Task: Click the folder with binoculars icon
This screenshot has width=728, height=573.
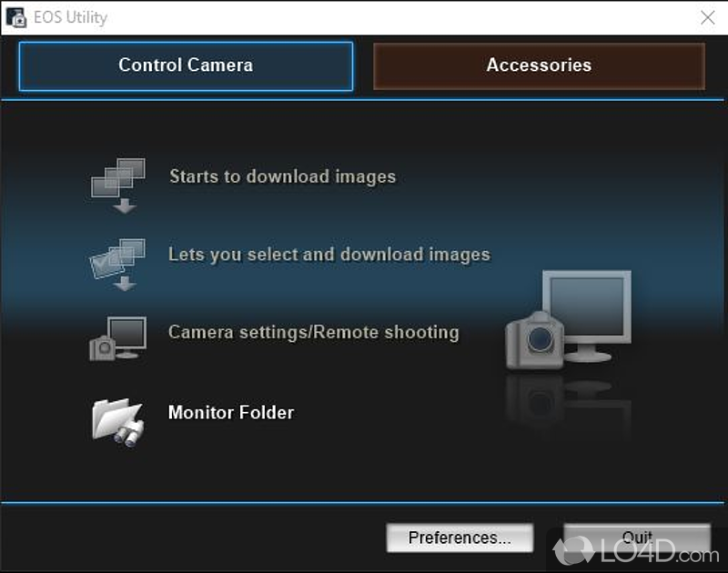Action: point(118,419)
